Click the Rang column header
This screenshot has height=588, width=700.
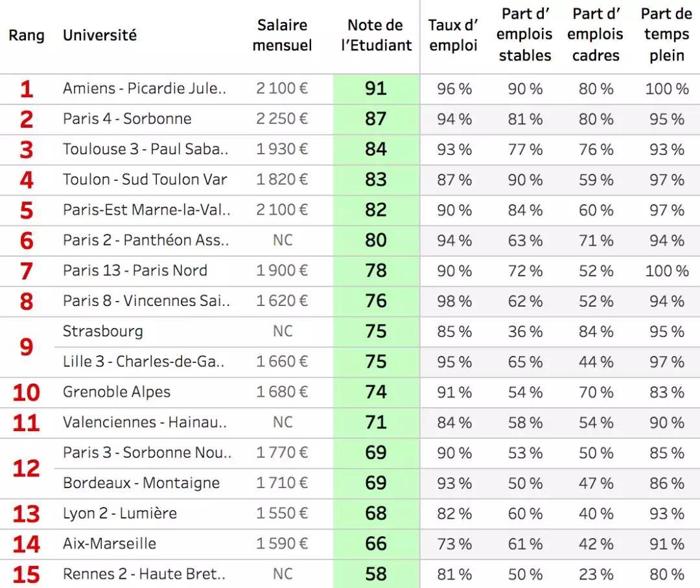(26, 35)
